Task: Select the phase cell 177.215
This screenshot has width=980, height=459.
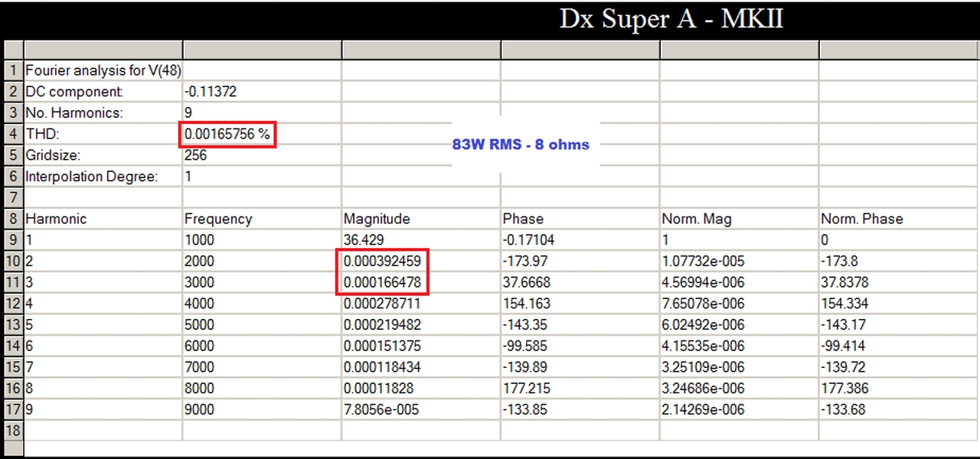Action: pos(580,389)
